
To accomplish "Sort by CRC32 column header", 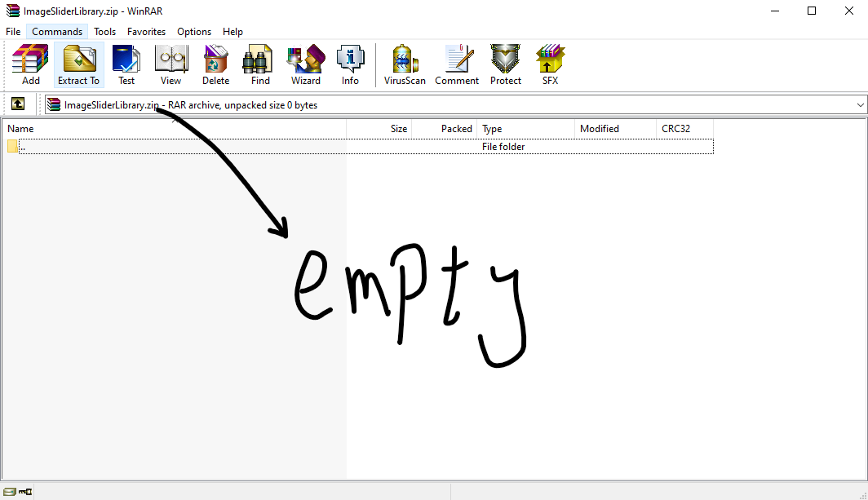I will click(684, 128).
